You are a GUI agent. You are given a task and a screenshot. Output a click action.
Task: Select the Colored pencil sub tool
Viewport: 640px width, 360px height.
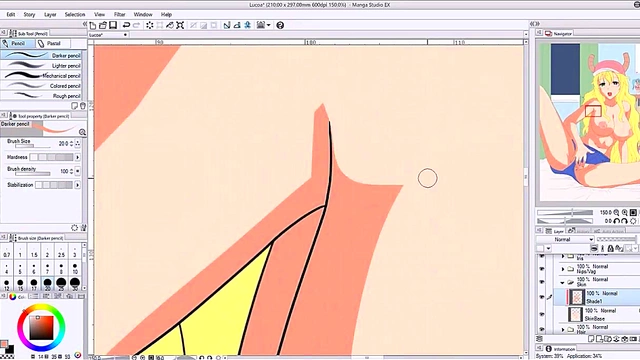[x=41, y=86]
